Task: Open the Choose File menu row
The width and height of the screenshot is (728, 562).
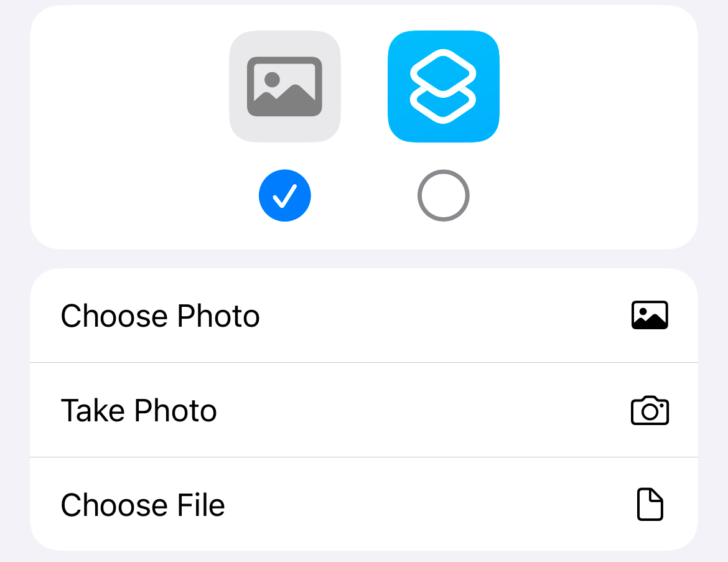Action: click(x=363, y=505)
